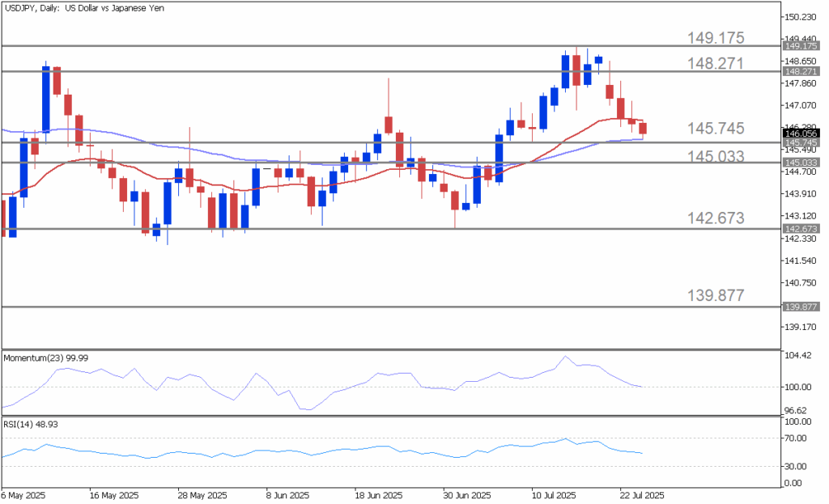
Task: Click the boxed 145.033 tag on price axis
Action: 801,163
